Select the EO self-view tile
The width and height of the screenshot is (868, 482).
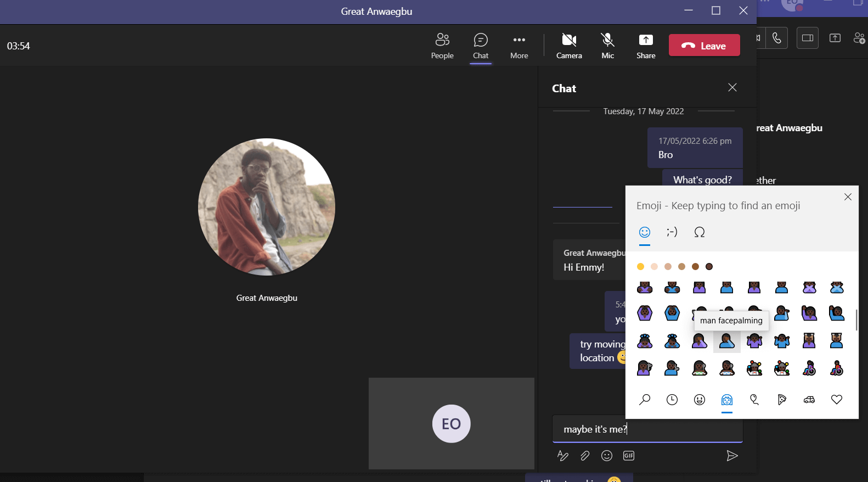point(452,423)
